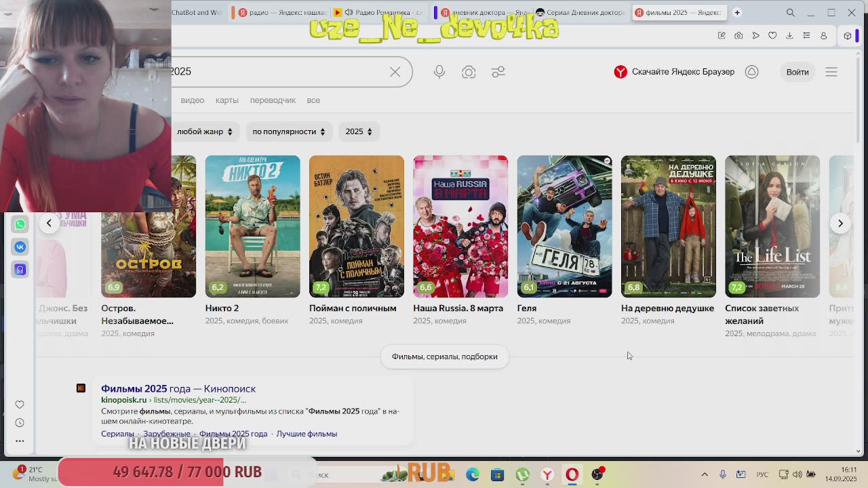This screenshot has width=868, height=488.
Task: Start voice search with the microphone icon
Action: [439, 72]
